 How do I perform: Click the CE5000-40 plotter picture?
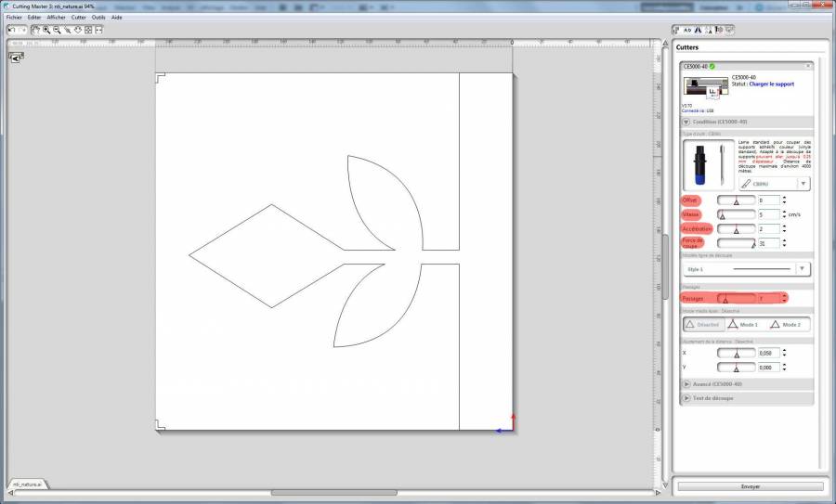[x=705, y=86]
